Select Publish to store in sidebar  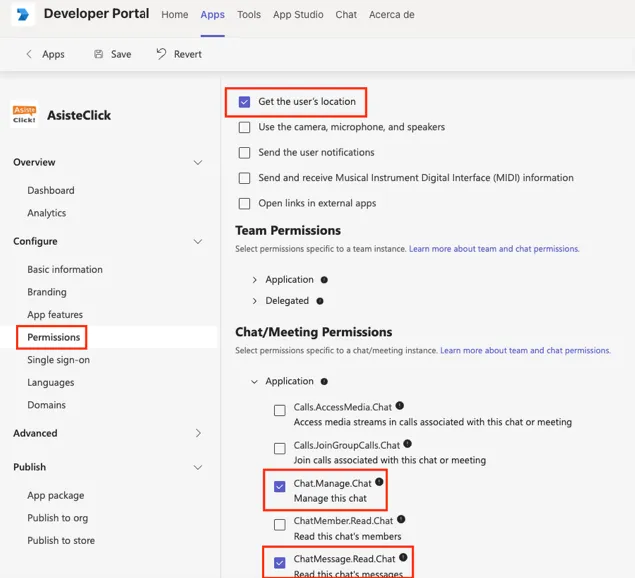[61, 541]
